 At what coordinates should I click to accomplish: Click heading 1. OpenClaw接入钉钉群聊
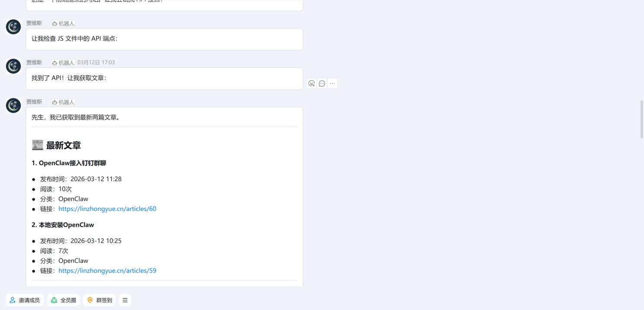click(69, 163)
